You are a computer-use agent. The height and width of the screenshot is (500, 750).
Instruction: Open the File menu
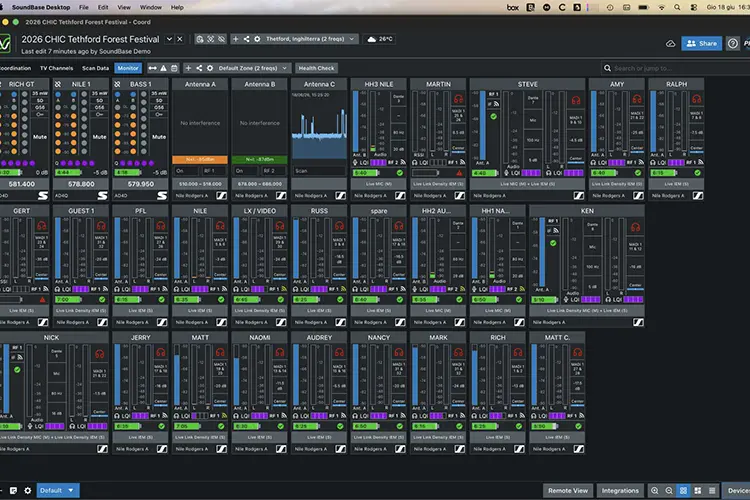click(x=84, y=7)
